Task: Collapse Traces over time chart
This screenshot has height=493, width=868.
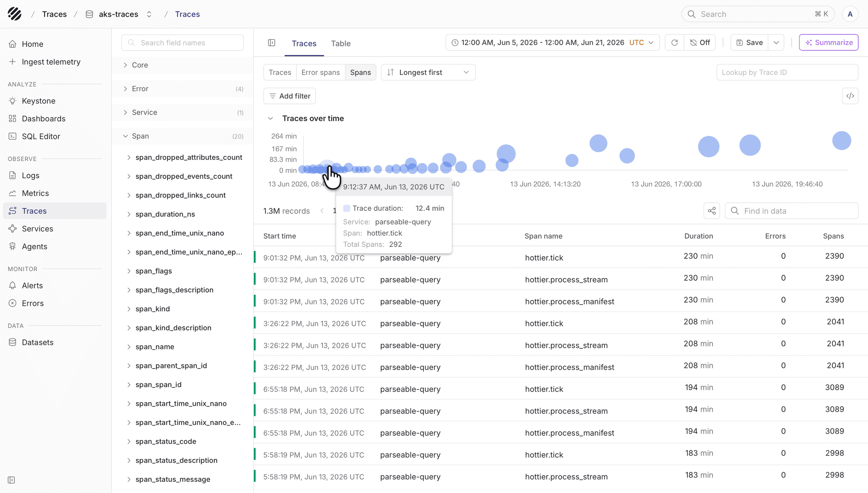Action: [x=271, y=118]
